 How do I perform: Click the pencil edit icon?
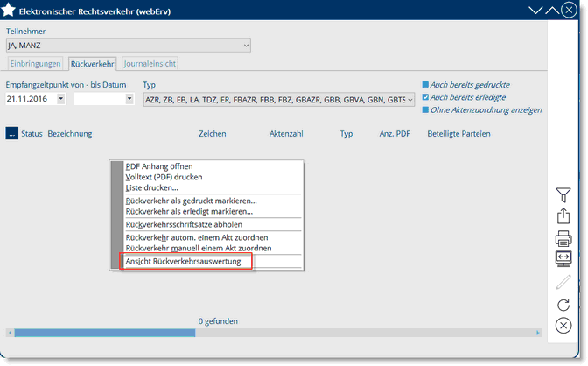pos(563,282)
